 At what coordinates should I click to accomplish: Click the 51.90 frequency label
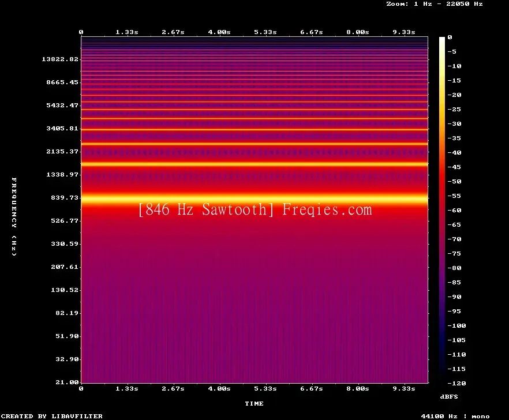click(x=67, y=336)
